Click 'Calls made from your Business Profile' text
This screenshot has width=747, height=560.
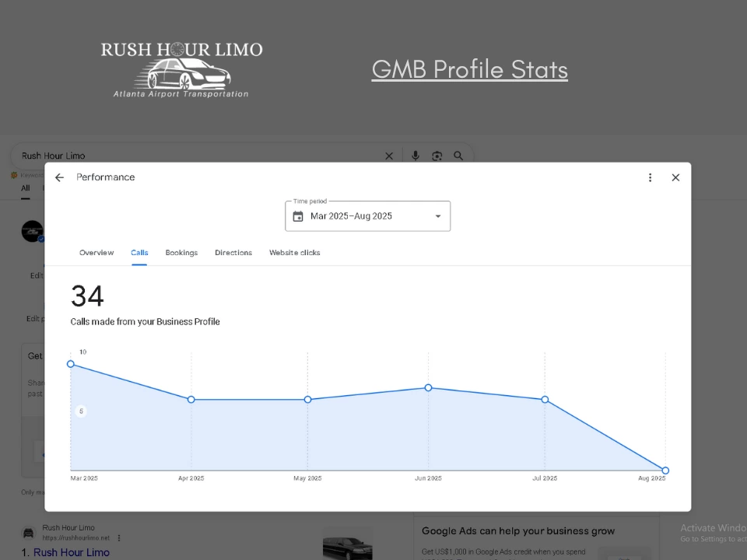coord(146,322)
